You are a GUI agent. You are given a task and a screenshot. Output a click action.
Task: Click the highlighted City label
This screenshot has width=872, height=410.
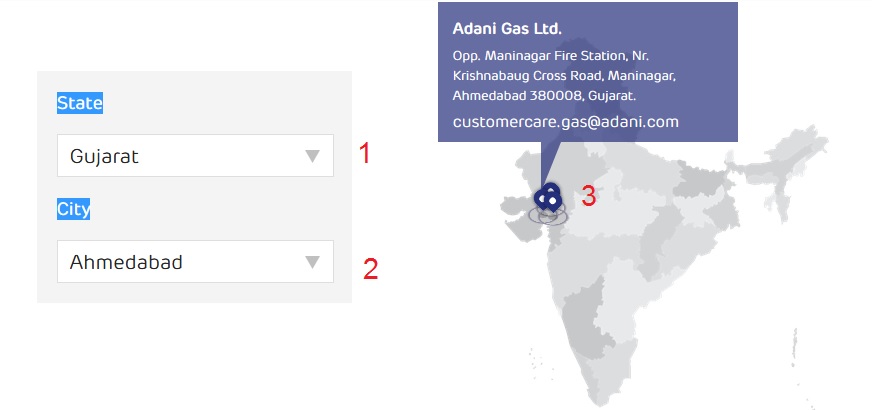click(x=73, y=210)
